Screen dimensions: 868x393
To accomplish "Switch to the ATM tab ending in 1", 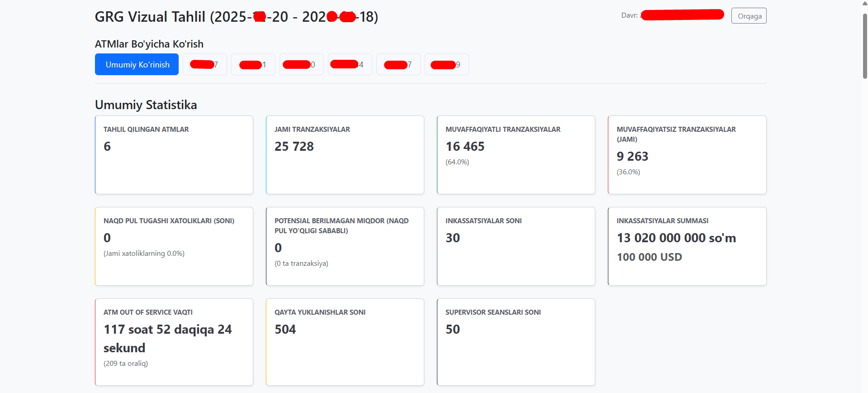I will tap(253, 64).
